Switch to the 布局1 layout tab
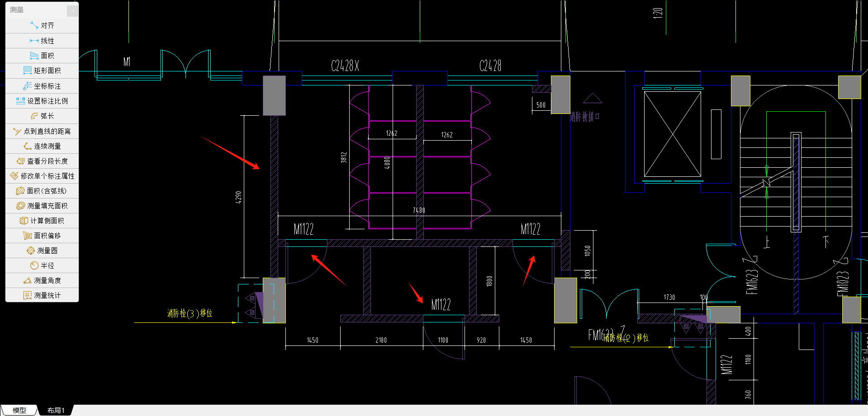 [x=56, y=410]
